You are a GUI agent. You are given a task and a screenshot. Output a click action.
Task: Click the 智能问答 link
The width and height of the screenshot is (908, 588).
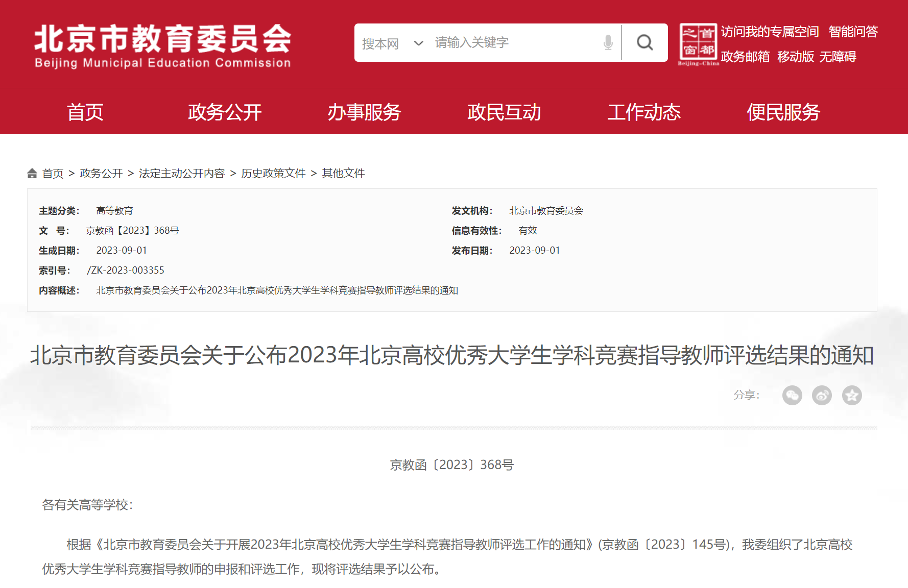853,32
